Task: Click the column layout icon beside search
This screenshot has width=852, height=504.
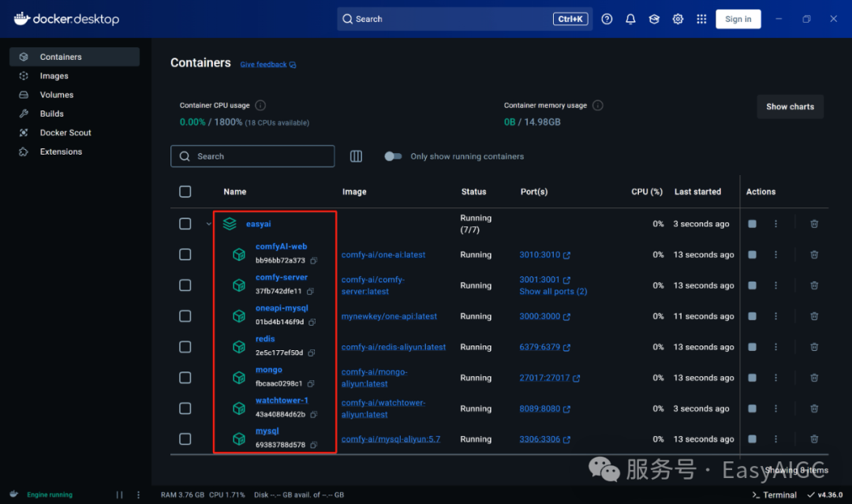Action: (x=356, y=156)
